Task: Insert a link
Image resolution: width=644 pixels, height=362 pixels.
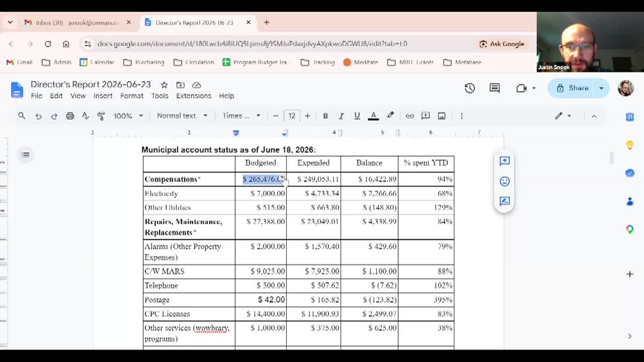Action: coord(410,116)
